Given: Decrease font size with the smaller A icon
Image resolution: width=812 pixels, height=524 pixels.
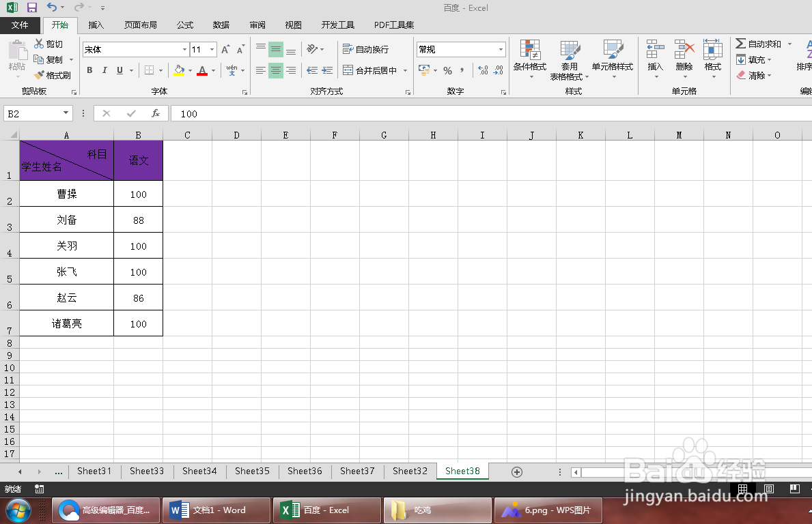Looking at the screenshot, I should tap(240, 50).
